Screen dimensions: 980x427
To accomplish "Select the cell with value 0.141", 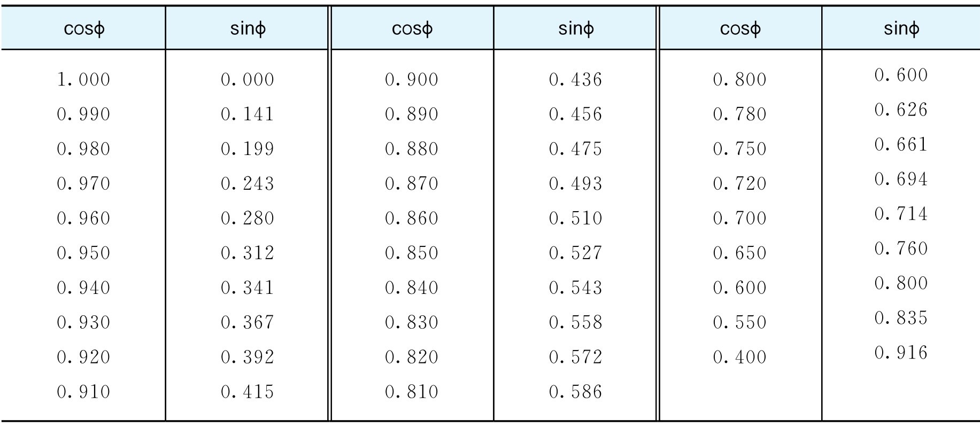I will [248, 114].
